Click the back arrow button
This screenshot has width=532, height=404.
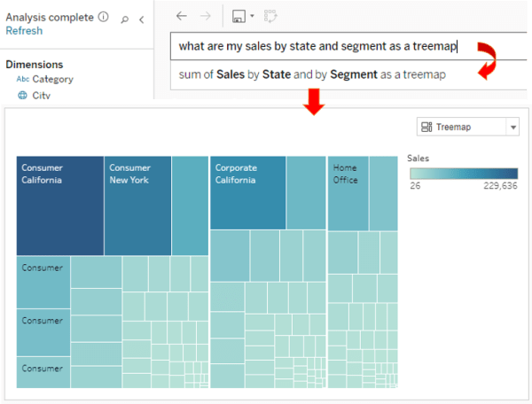182,16
